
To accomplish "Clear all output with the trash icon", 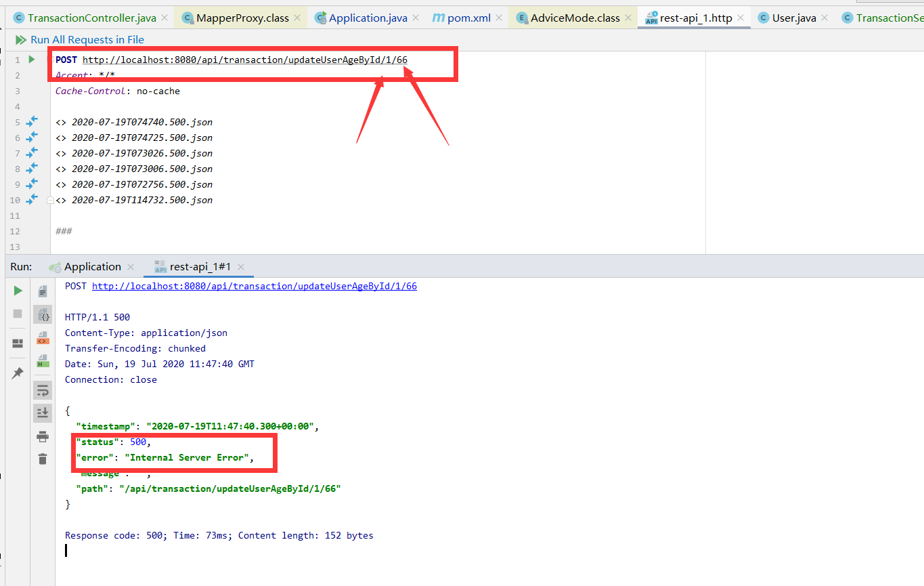I will pyautogui.click(x=43, y=459).
